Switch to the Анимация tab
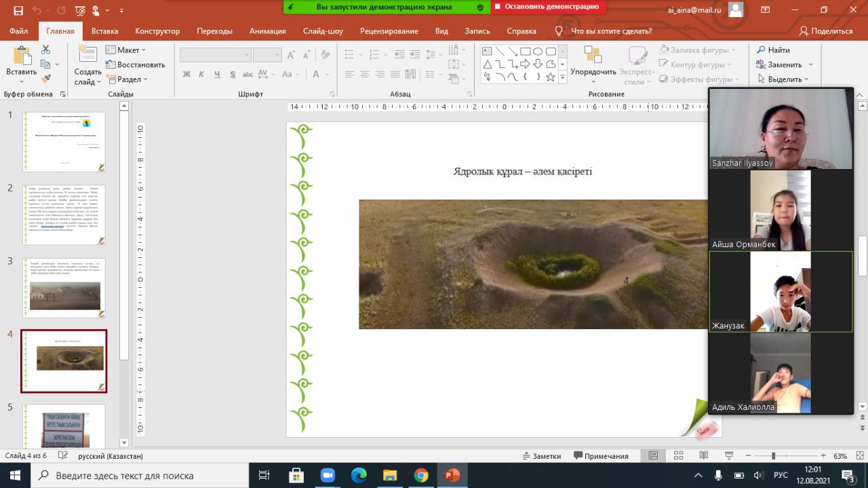This screenshot has height=488, width=868. tap(268, 31)
